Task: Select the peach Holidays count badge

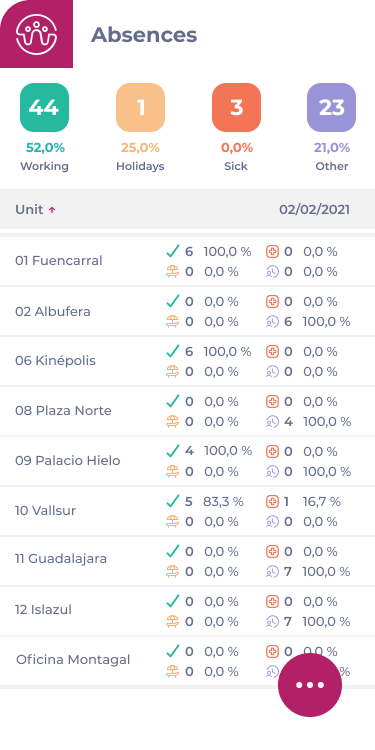Action: tap(140, 107)
